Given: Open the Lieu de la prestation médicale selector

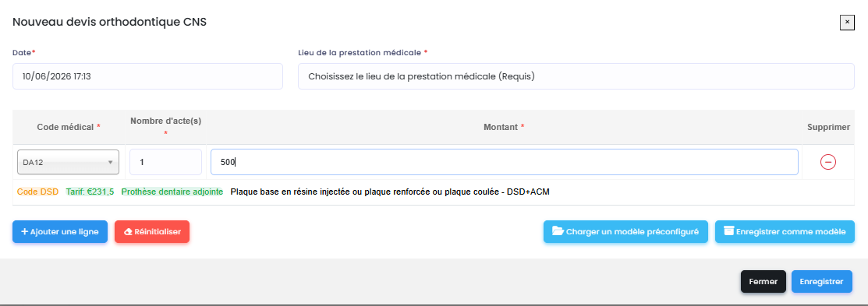Looking at the screenshot, I should [x=576, y=76].
